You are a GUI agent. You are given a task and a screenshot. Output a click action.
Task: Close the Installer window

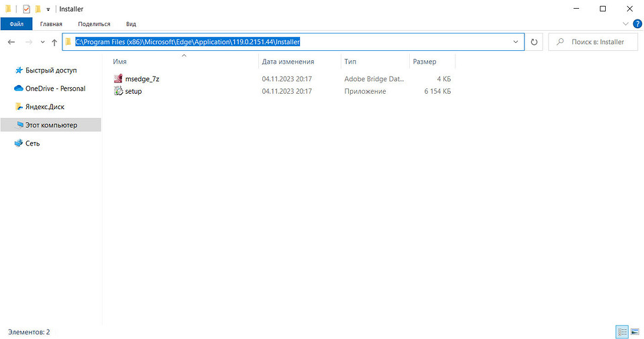630,9
